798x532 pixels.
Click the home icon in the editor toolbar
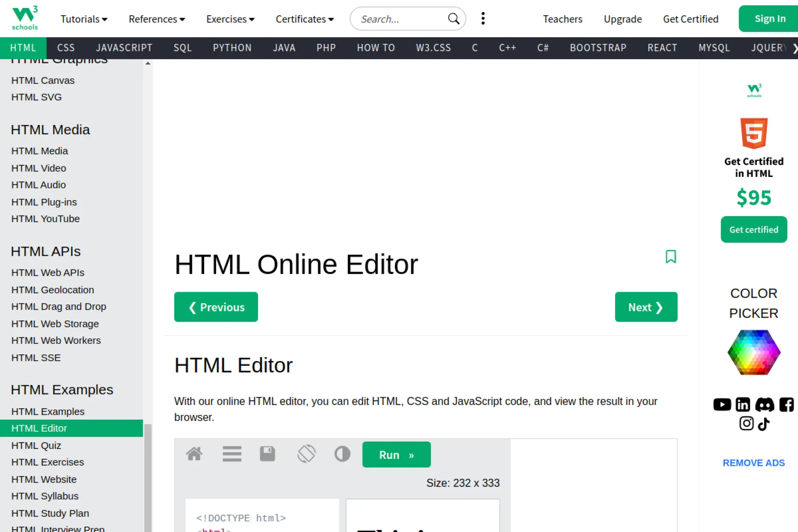pos(194,454)
